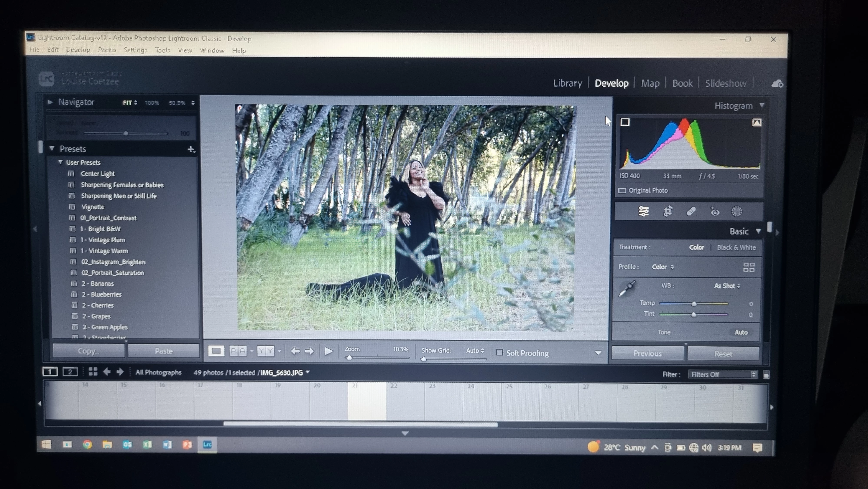Collapse the User Presets folder
Viewport: 868px width, 489px height.
[x=60, y=162]
